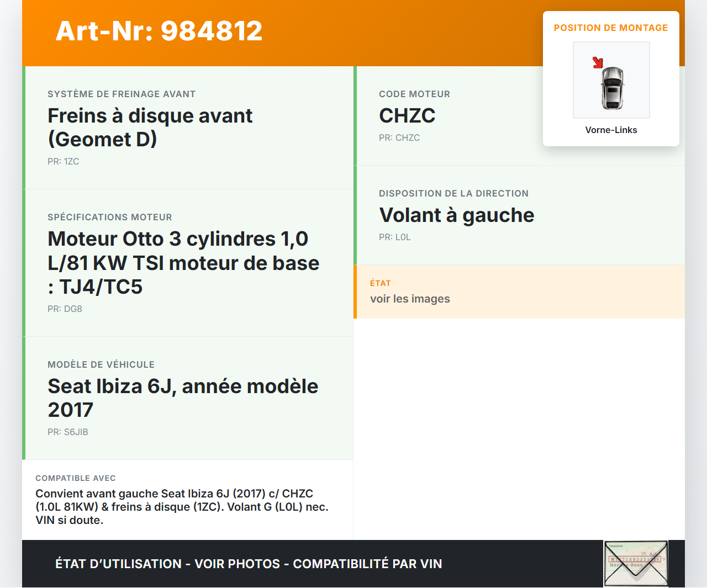Expand the Spécifications Moteur card
Screen dimensions: 707x588
tap(183, 263)
